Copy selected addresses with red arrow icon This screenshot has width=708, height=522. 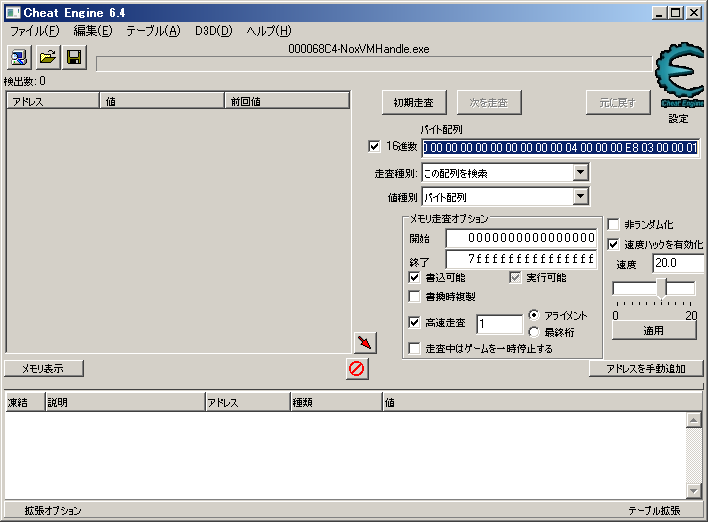point(365,342)
